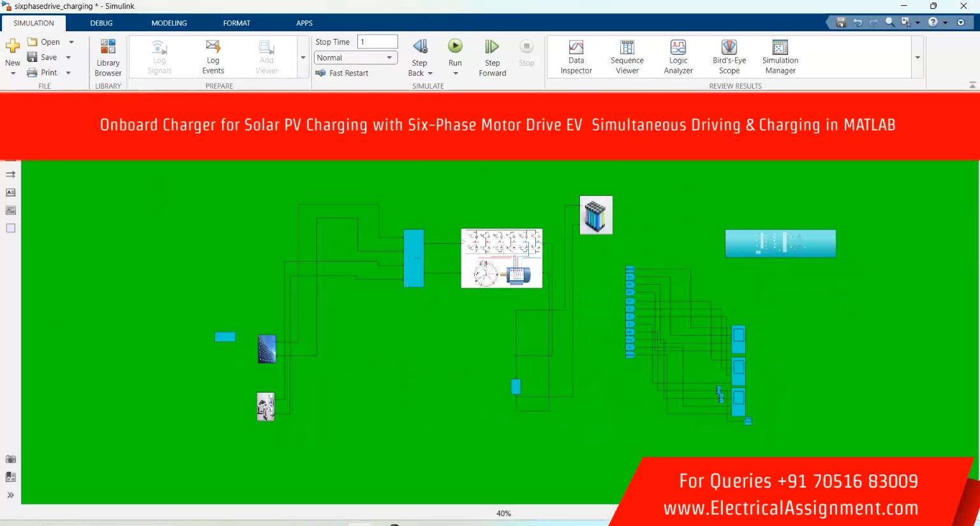The width and height of the screenshot is (980, 526).
Task: Open the Sequence Viewer
Action: [x=627, y=57]
